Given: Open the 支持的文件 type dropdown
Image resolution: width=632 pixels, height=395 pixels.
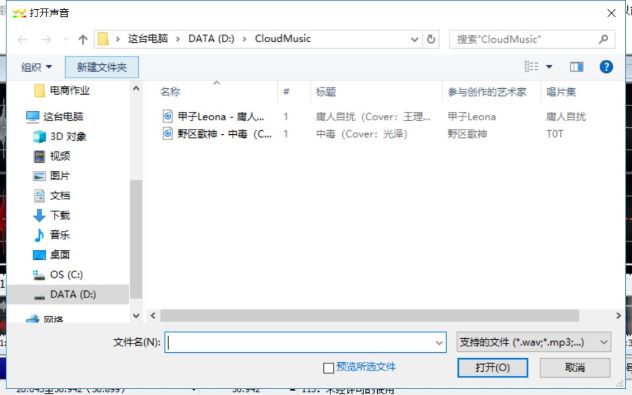Looking at the screenshot, I should point(603,343).
